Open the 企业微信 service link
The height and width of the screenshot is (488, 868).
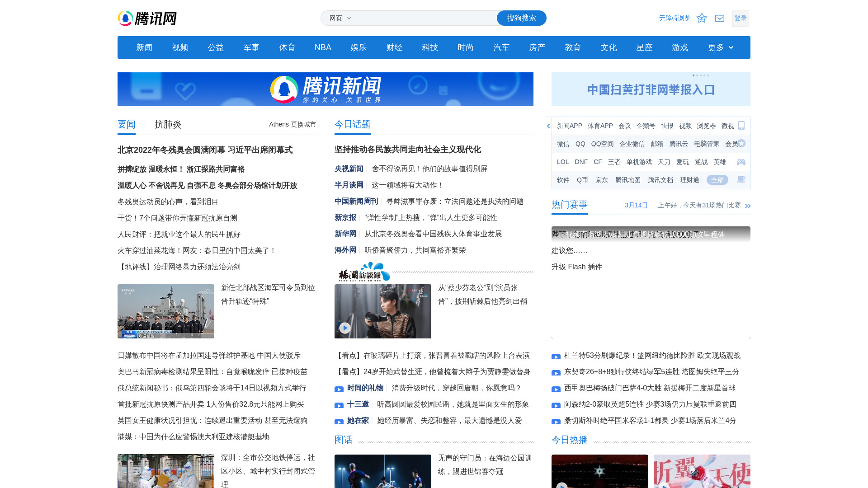(x=632, y=144)
